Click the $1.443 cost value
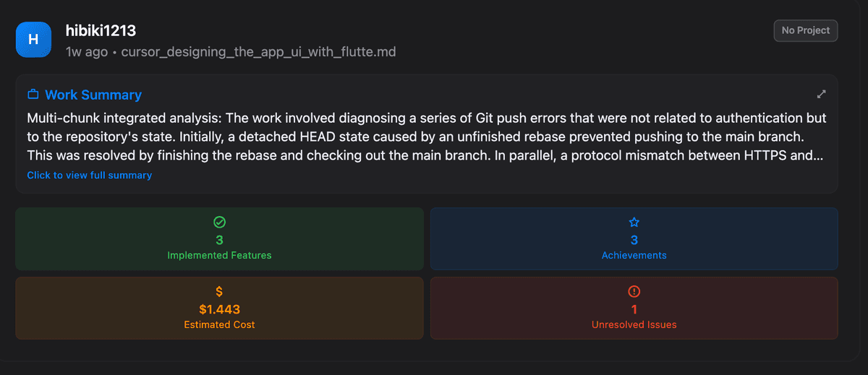This screenshot has width=868, height=375. coord(219,309)
